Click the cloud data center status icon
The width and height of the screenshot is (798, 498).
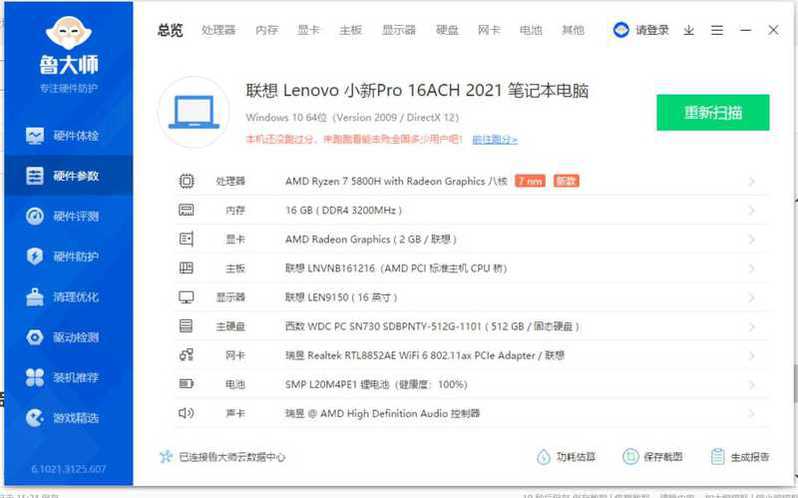click(166, 457)
